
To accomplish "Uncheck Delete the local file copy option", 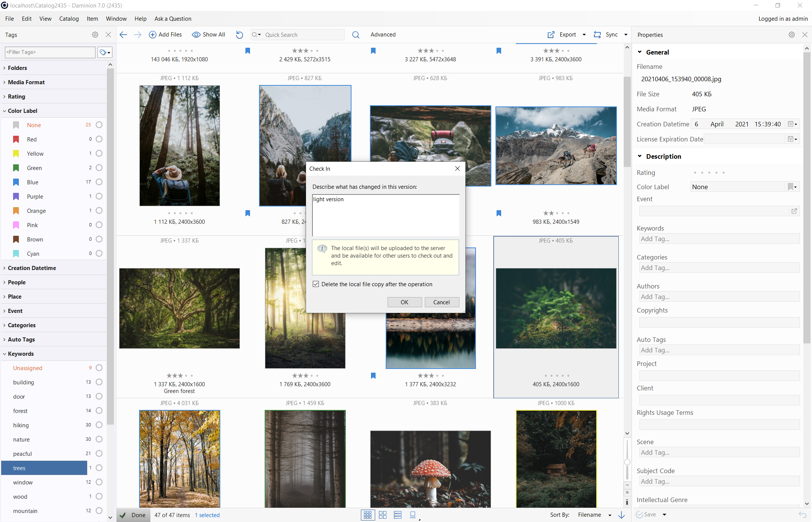I will [x=316, y=284].
